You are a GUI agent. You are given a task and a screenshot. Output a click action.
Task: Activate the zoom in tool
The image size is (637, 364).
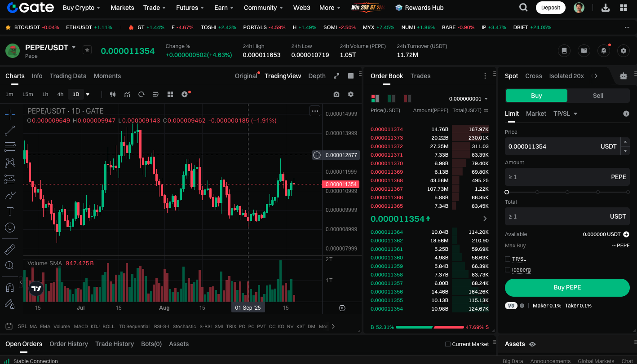tap(10, 265)
